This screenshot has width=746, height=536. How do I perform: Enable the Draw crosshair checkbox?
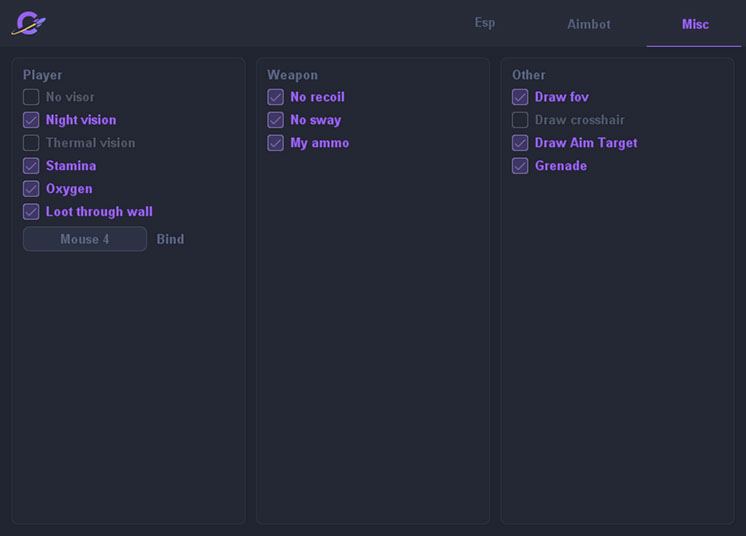coord(520,120)
